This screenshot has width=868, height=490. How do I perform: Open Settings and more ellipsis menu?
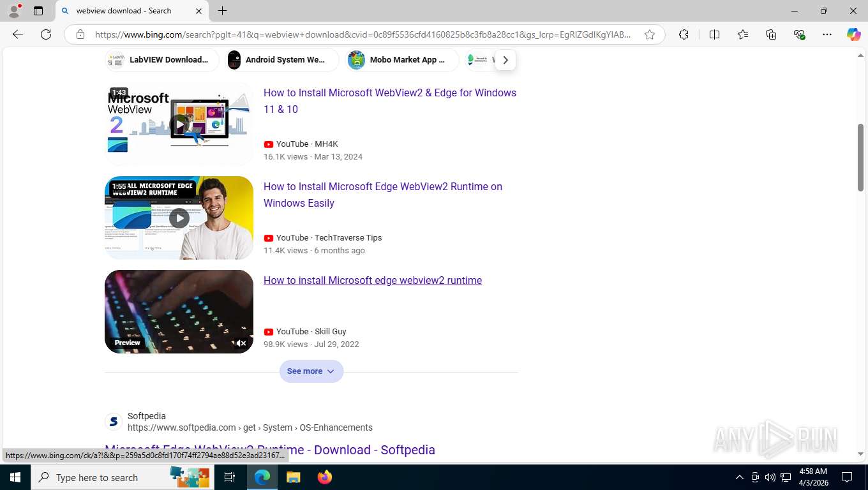coord(827,34)
